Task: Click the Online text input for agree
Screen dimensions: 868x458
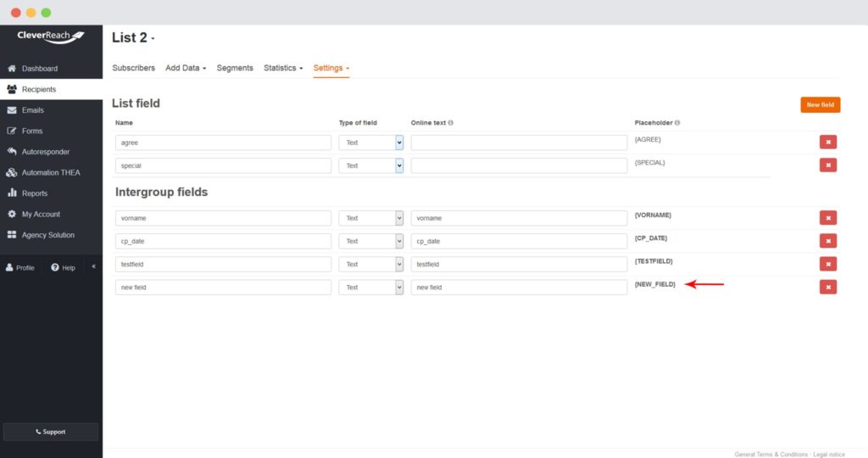Action: (x=519, y=142)
